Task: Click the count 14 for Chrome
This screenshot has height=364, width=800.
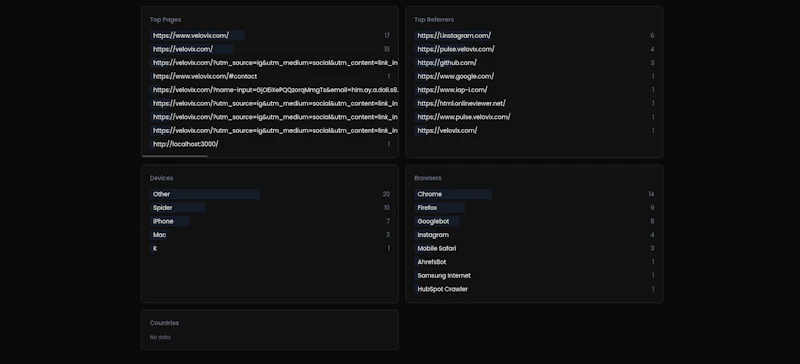Action: (x=651, y=195)
